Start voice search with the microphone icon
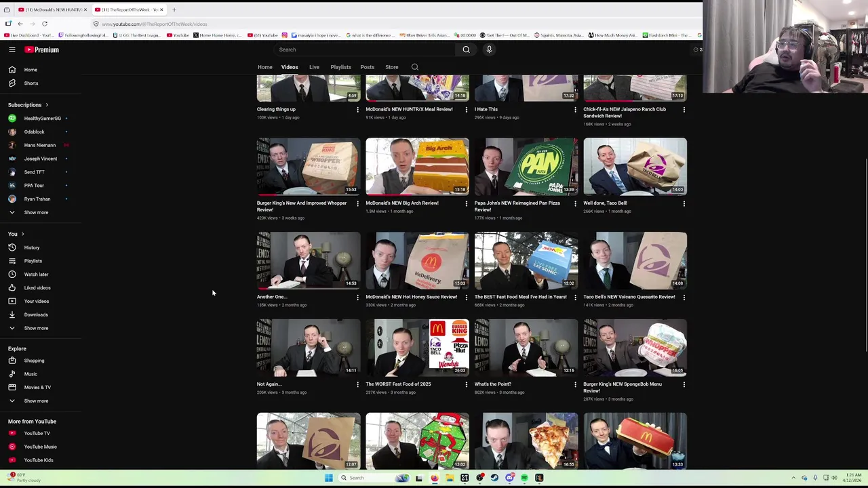Screen dimensions: 868x488 [x=489, y=49]
